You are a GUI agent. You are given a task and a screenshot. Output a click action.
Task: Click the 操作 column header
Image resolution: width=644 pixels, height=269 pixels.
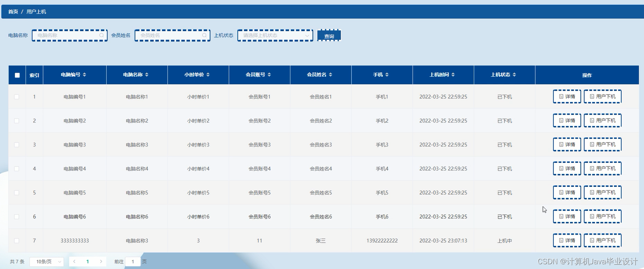pyautogui.click(x=587, y=75)
